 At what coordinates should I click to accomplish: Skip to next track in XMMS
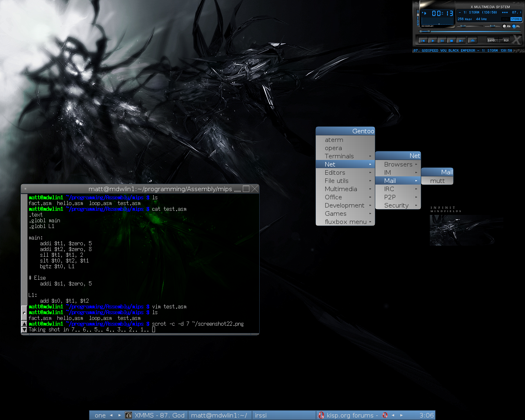pyautogui.click(x=461, y=41)
